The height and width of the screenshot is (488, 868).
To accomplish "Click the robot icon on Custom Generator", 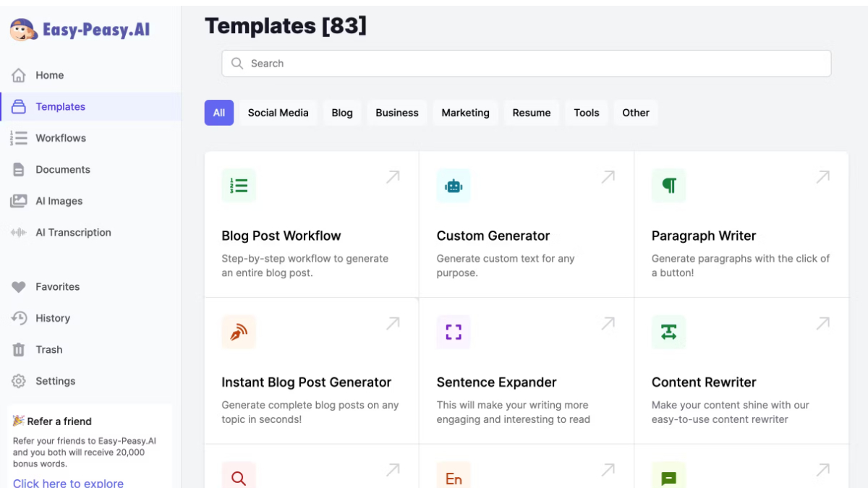I will (454, 186).
